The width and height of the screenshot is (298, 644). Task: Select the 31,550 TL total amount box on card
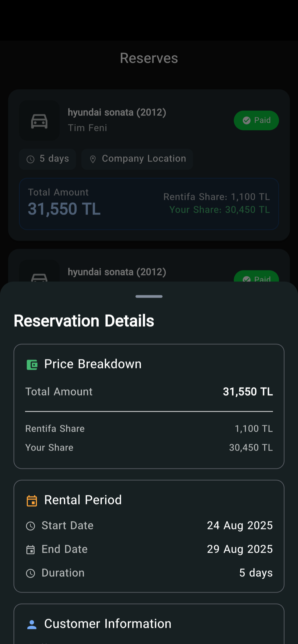(x=149, y=204)
